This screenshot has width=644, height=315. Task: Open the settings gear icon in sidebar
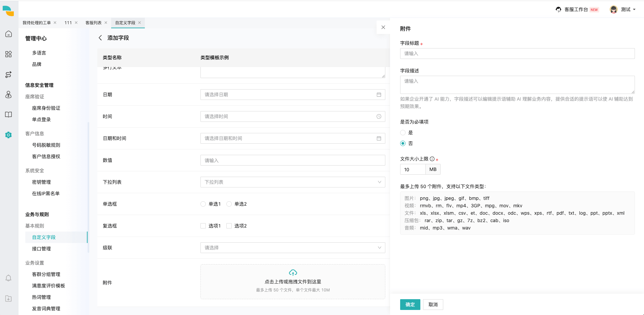tap(8, 135)
